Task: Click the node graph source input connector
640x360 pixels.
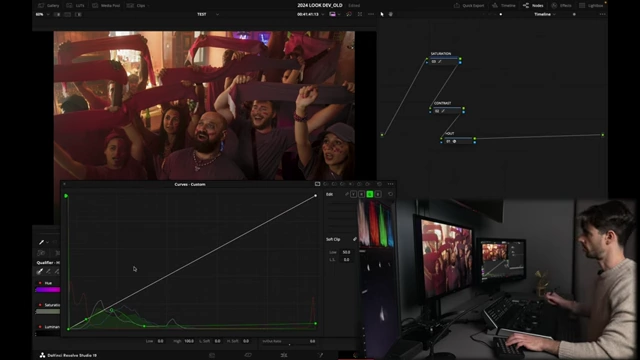Action: 382,135
